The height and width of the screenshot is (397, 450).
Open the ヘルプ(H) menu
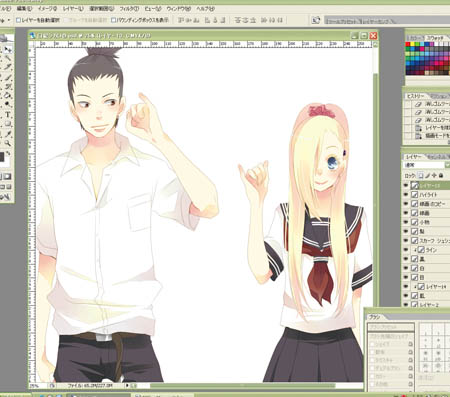pyautogui.click(x=205, y=9)
